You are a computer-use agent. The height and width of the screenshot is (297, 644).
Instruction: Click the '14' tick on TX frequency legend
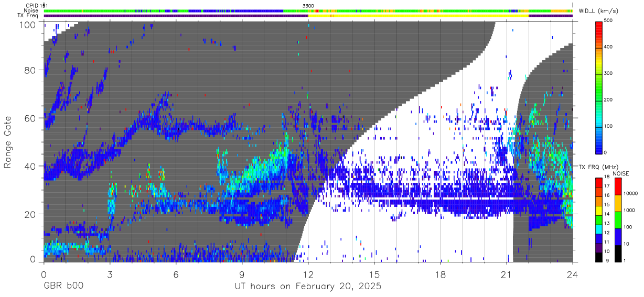pos(607,214)
